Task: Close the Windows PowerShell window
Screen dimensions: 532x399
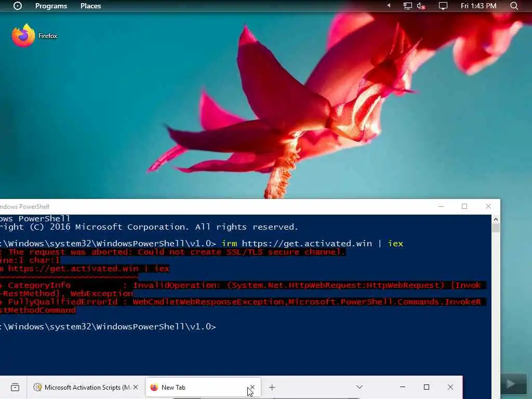Action: coord(488,206)
